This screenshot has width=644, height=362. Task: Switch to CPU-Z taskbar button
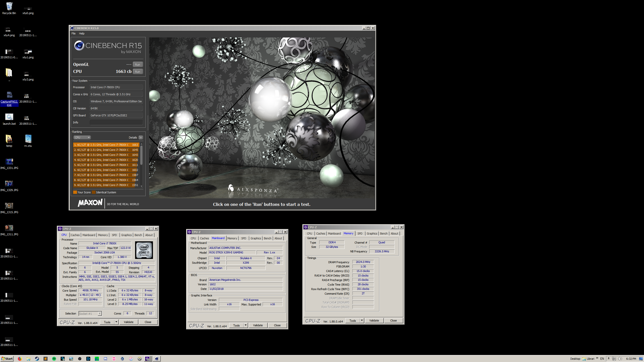[x=148, y=359]
